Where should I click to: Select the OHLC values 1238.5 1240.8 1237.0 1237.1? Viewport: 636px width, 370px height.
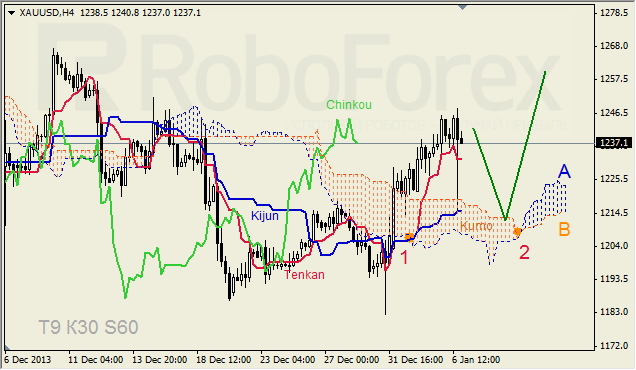140,13
